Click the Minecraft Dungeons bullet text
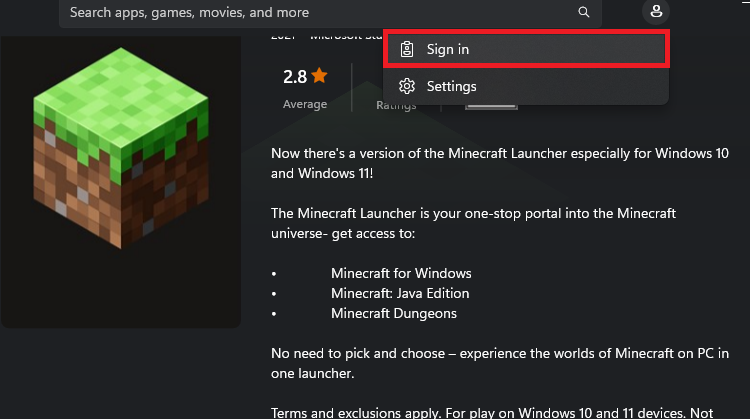 394,313
